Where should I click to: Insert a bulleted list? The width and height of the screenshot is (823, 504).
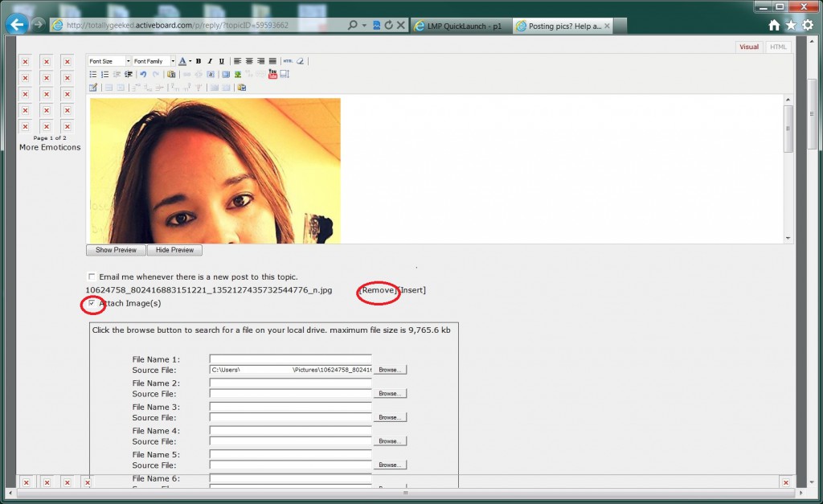click(93, 74)
